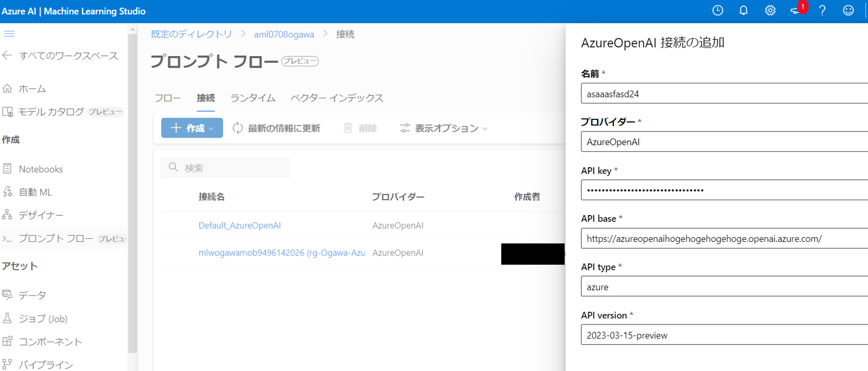868x371 pixels.
Task: Click aml0708ogawa breadcrumb link
Action: coord(284,35)
